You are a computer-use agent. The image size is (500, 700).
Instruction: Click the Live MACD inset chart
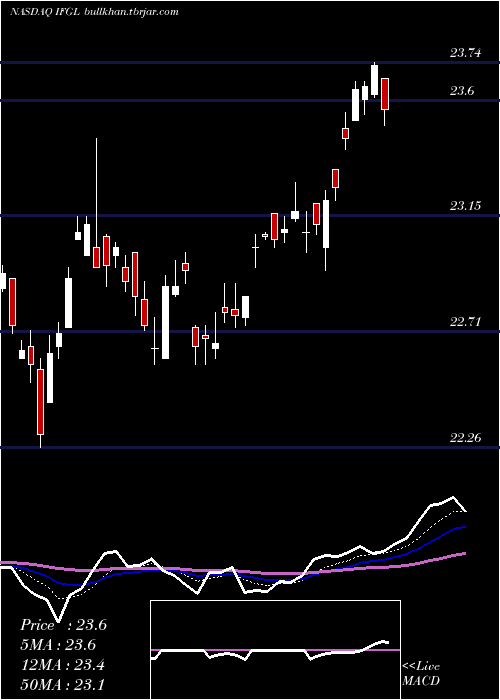[275, 650]
